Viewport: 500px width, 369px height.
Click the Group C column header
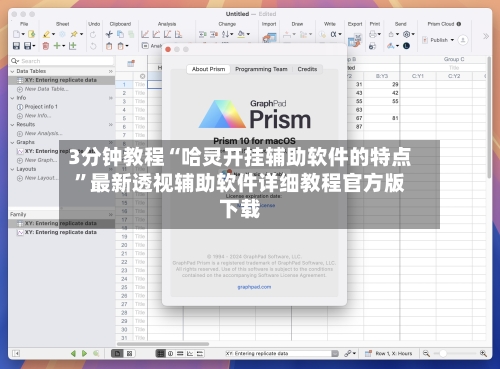tap(454, 59)
